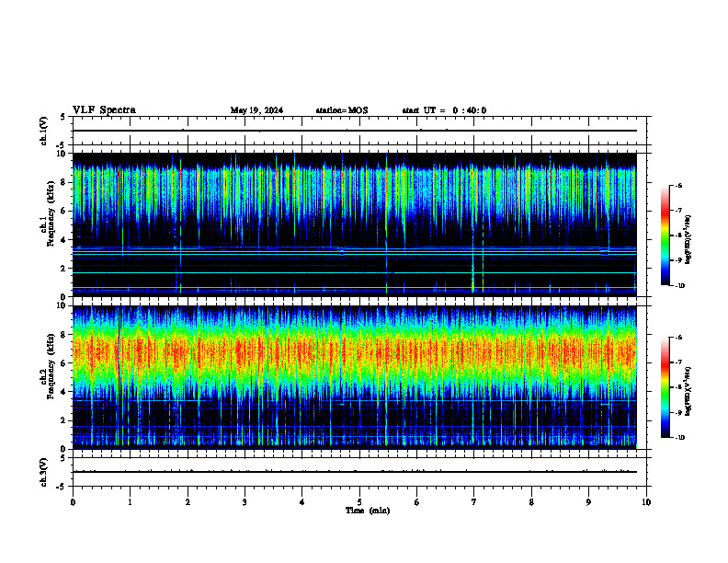This screenshot has width=728, height=563.
Task: Select the "May 19, 2024" date text
Action: [256, 110]
